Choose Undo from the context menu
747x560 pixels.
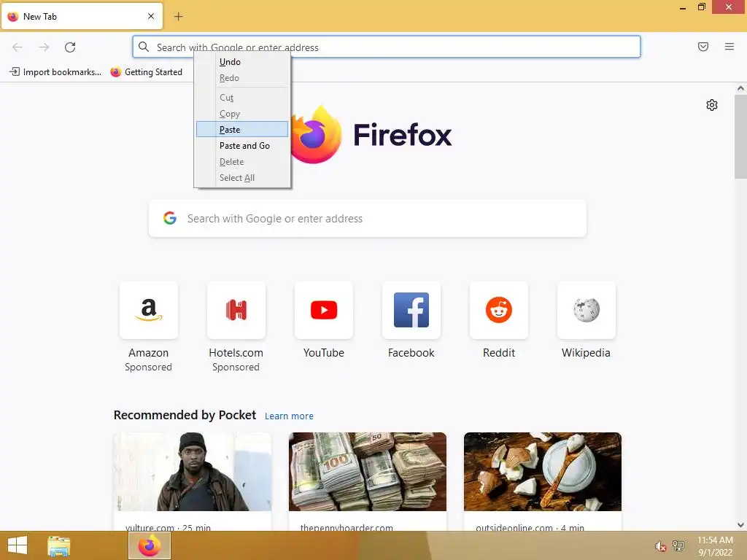(x=242, y=62)
